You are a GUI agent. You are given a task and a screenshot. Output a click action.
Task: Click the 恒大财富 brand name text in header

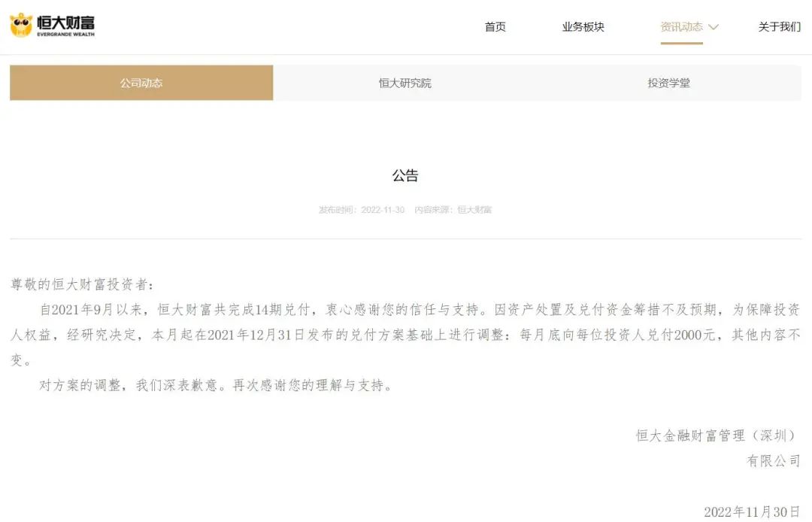point(65,23)
